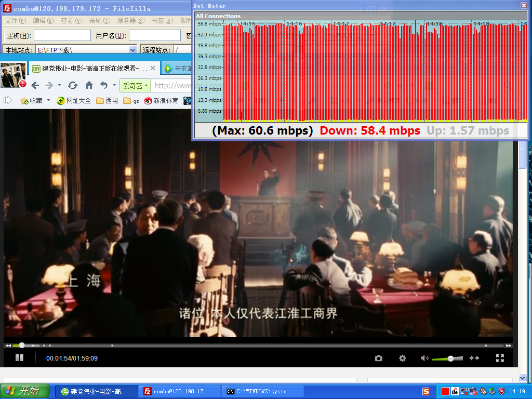Go forward in the browser
This screenshot has height=399, width=532.
(x=49, y=85)
